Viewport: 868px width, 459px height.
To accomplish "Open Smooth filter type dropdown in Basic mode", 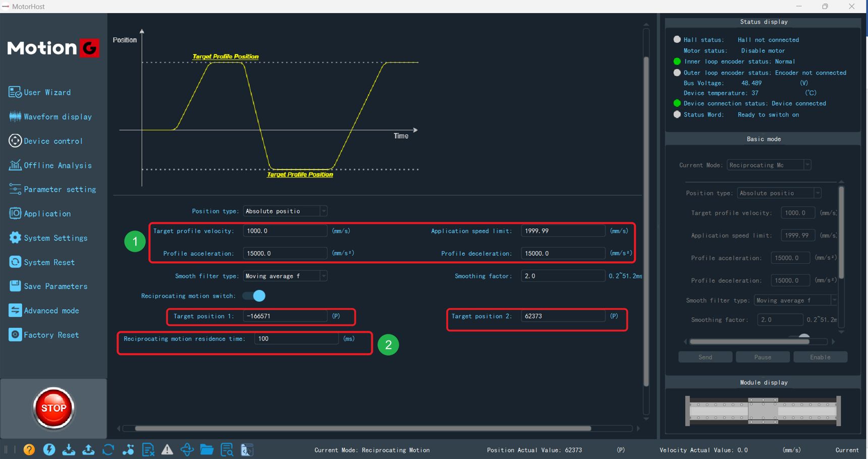I will [x=795, y=300].
